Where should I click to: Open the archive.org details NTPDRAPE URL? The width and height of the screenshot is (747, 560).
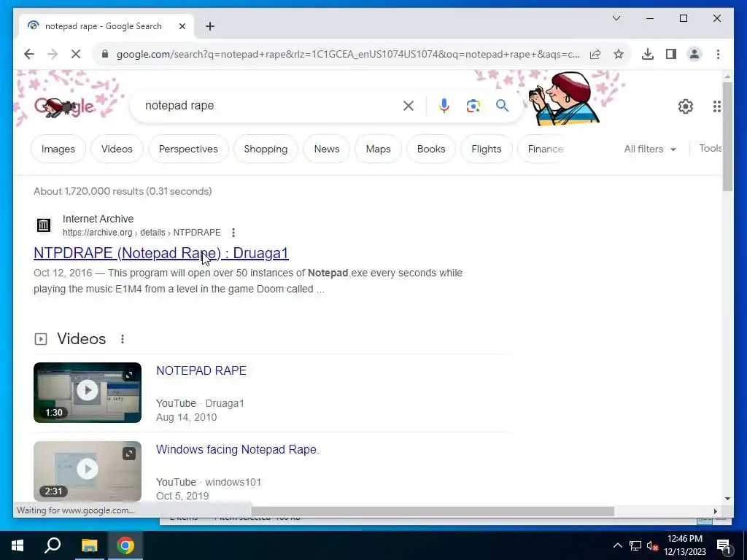point(142,233)
